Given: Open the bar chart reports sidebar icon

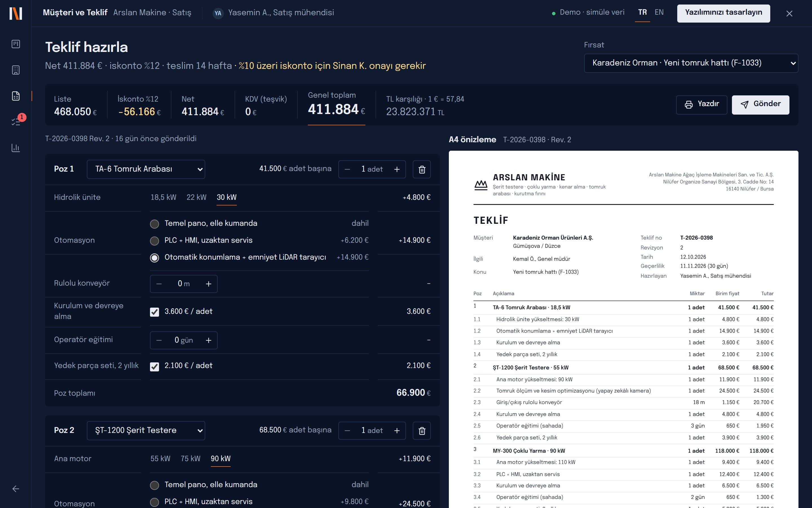Looking at the screenshot, I should click(x=16, y=148).
